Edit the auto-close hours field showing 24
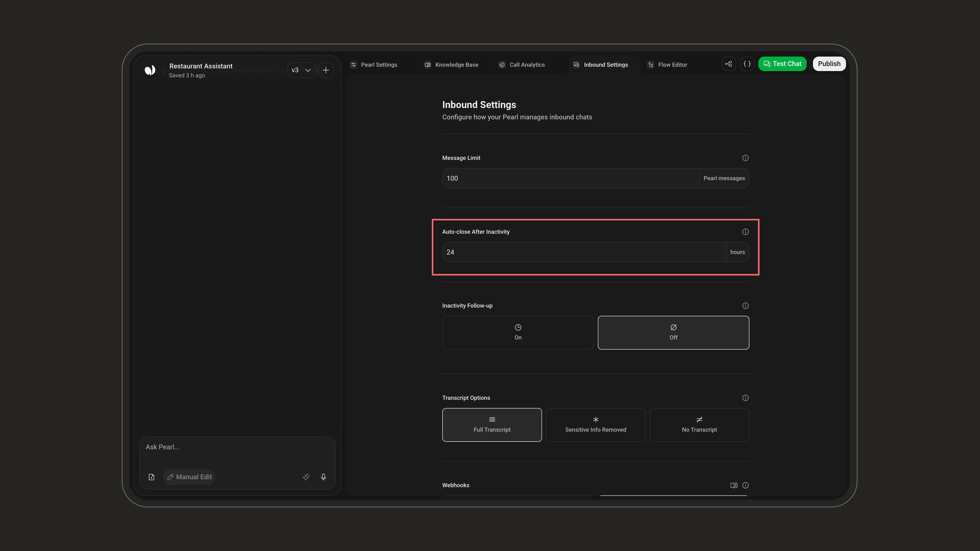This screenshot has height=551, width=980. [584, 252]
